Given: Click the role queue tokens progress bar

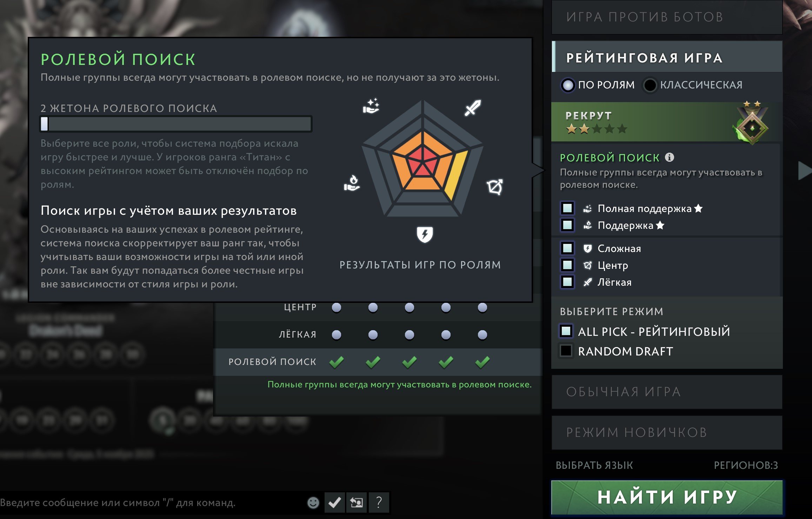Looking at the screenshot, I should 176,124.
